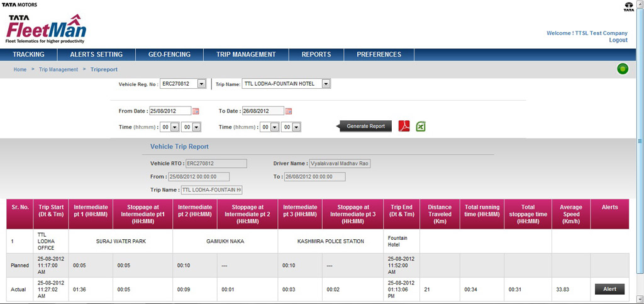Image resolution: width=644 pixels, height=304 pixels.
Task: Open the To Date calendar picker icon
Action: click(289, 111)
